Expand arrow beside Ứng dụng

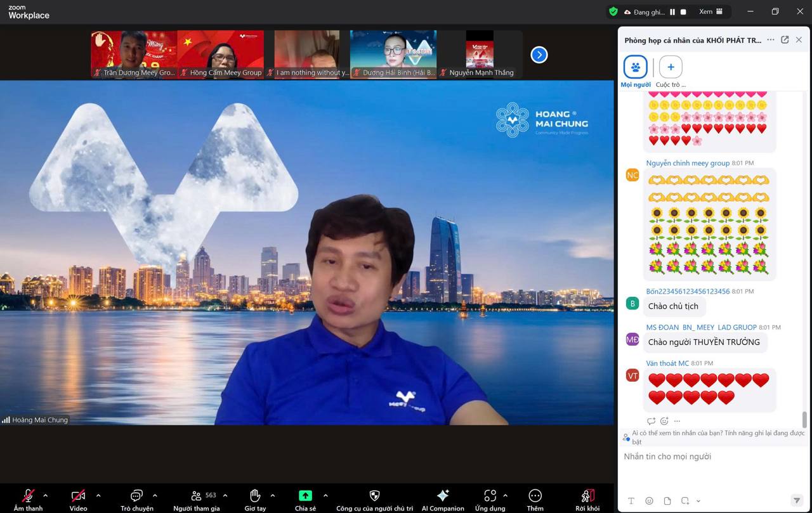pos(505,495)
